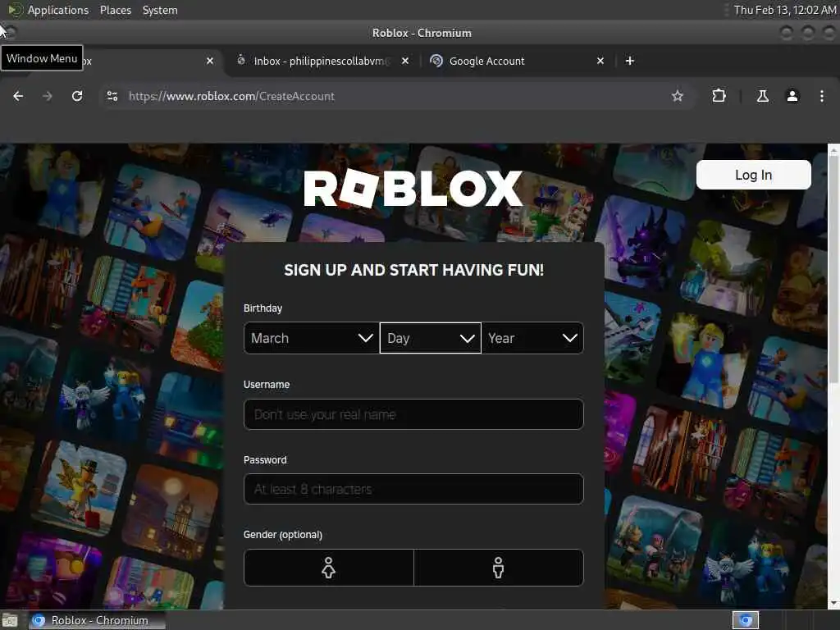
Task: Go back using the browser back arrow
Action: (18, 96)
